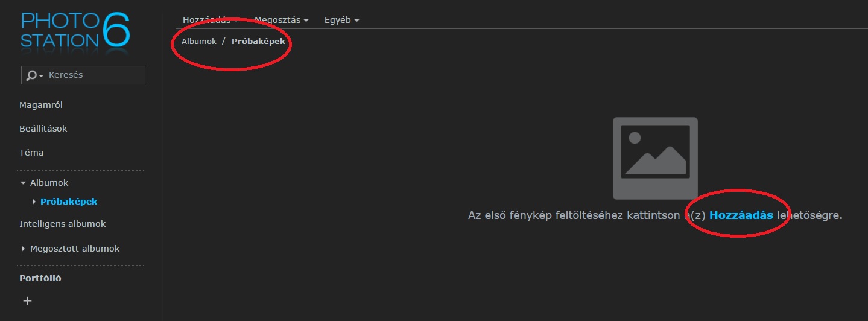Open the search options magnifier dropdown
Image resolution: width=868 pixels, height=321 pixels.
35,75
